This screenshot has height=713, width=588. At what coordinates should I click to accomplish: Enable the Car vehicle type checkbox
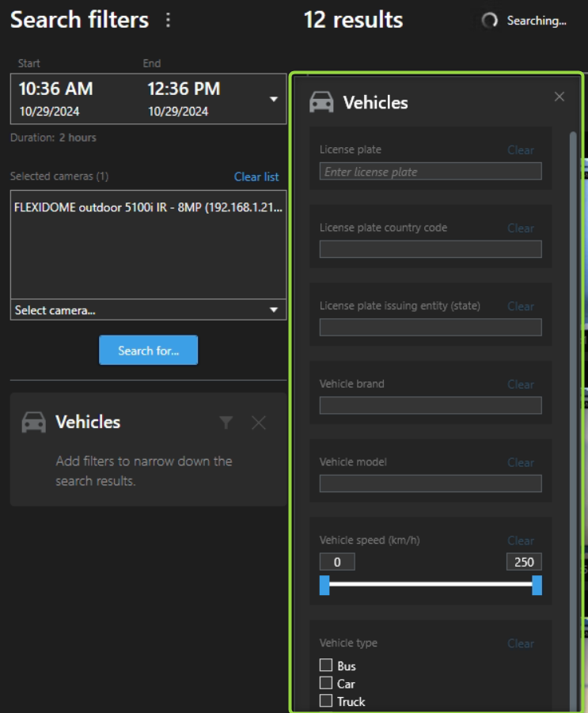coord(325,683)
